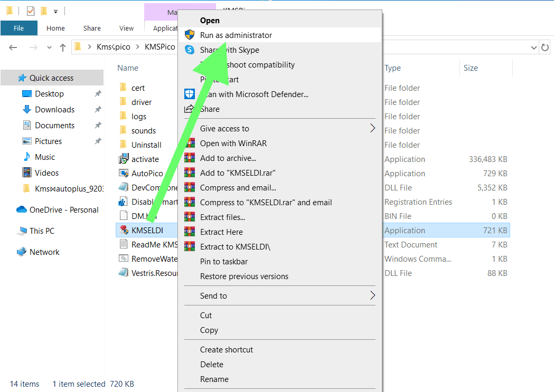Open the recent locations dropdown arrow

[x=49, y=47]
